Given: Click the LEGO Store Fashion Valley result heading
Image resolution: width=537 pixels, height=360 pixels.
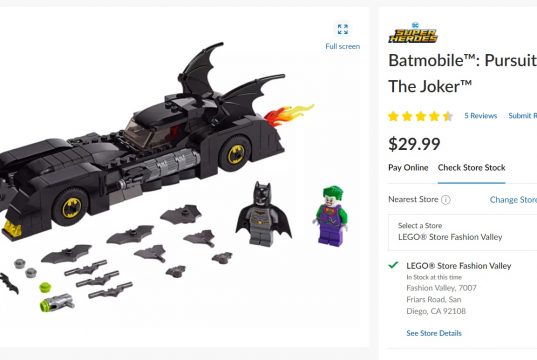Looking at the screenshot, I should click(459, 266).
